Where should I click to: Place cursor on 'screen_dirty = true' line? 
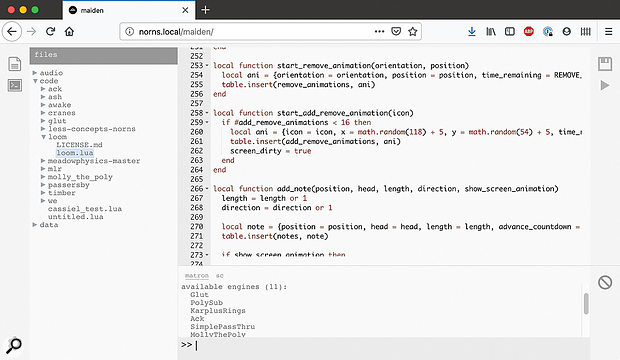tap(270, 151)
